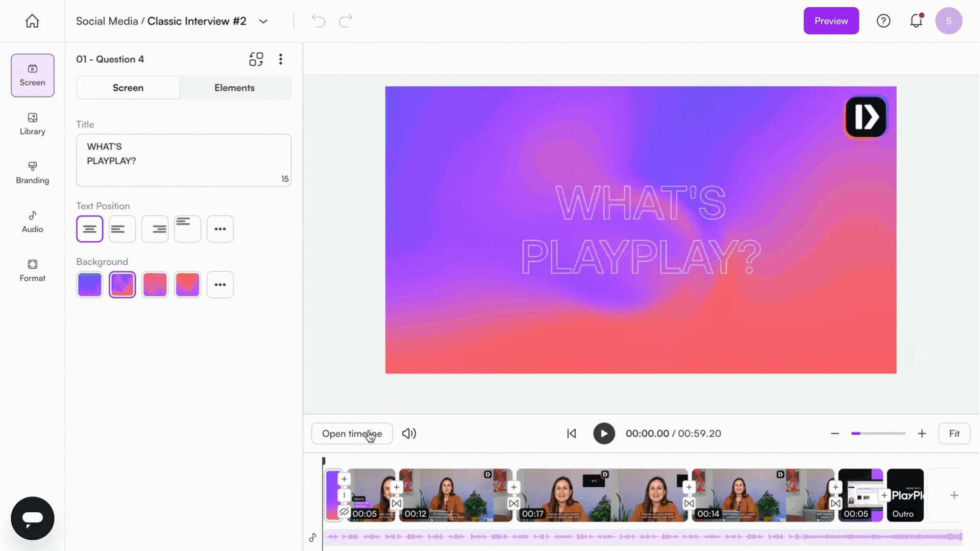
Task: Show more background options
Action: click(x=220, y=285)
